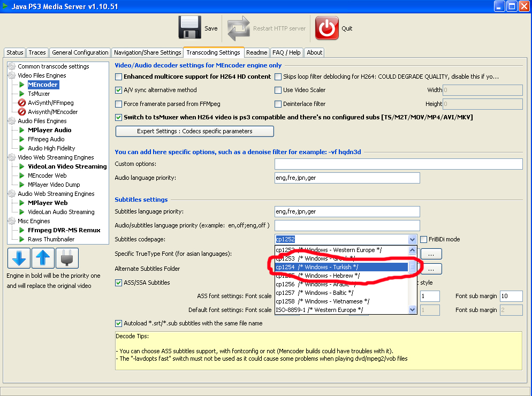Open the Readme tab

pyautogui.click(x=257, y=52)
